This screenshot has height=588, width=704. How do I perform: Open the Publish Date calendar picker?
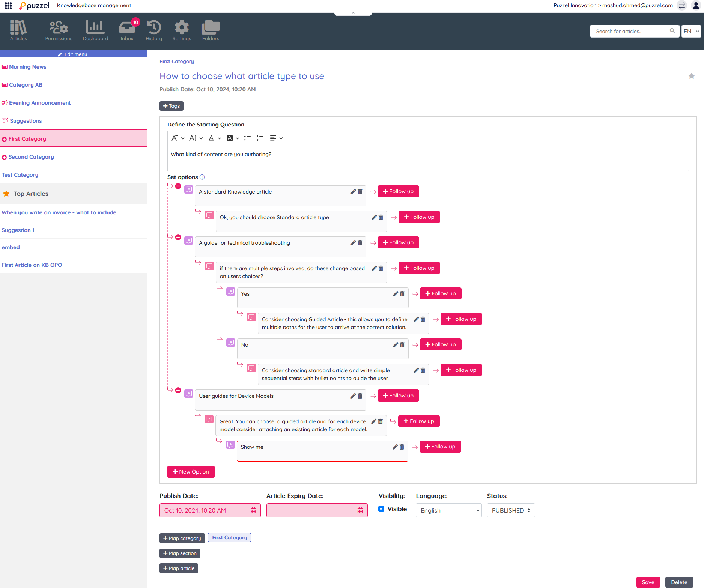pos(253,510)
